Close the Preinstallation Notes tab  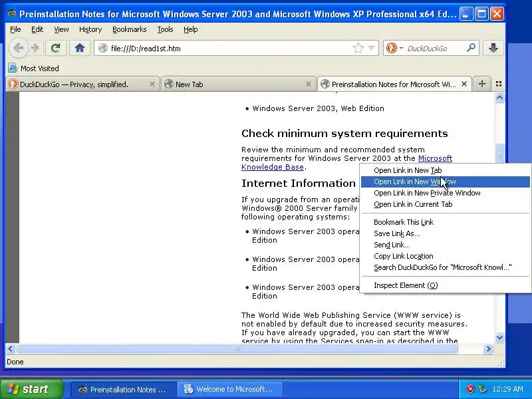pyautogui.click(x=464, y=84)
